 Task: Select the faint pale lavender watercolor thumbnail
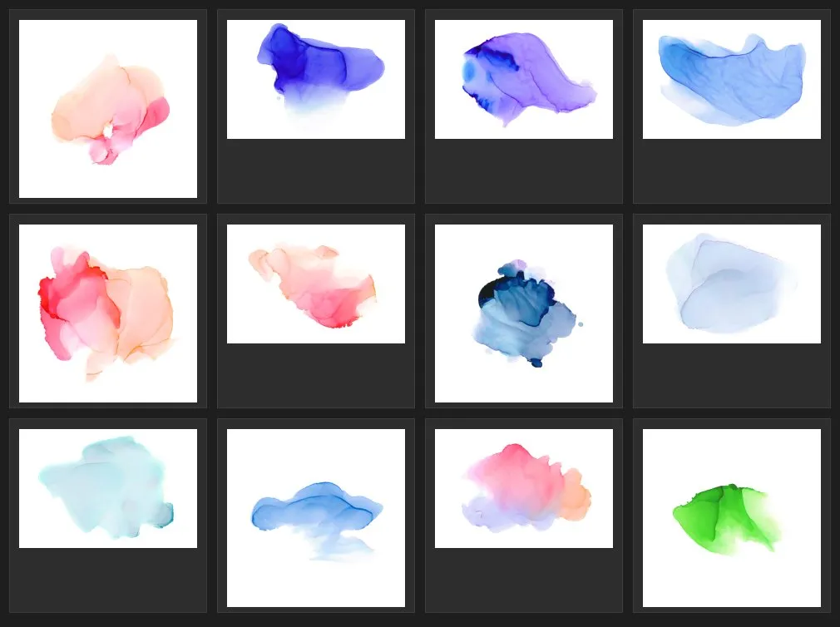pyautogui.click(x=732, y=284)
